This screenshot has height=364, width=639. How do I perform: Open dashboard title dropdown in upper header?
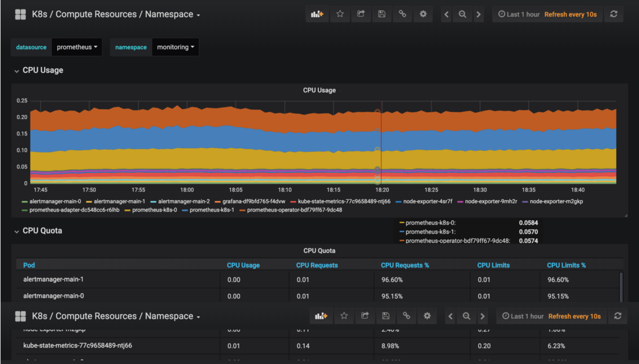[x=116, y=14]
